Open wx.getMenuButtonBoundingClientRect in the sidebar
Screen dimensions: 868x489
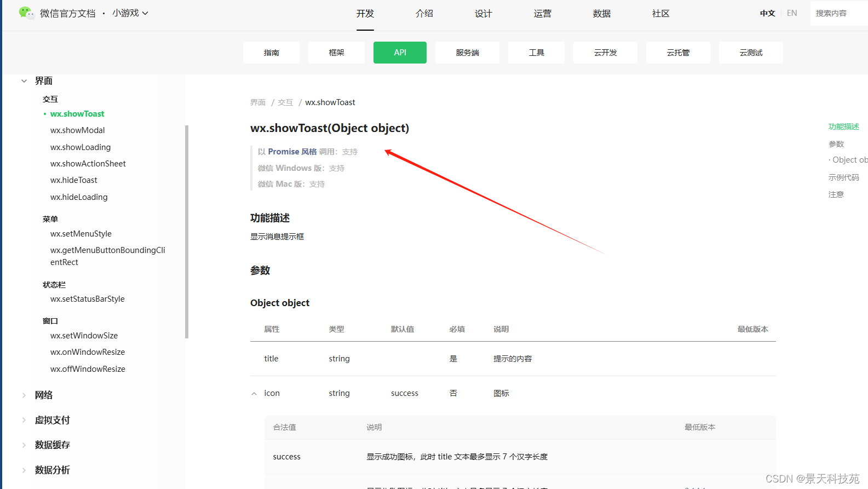click(x=107, y=256)
